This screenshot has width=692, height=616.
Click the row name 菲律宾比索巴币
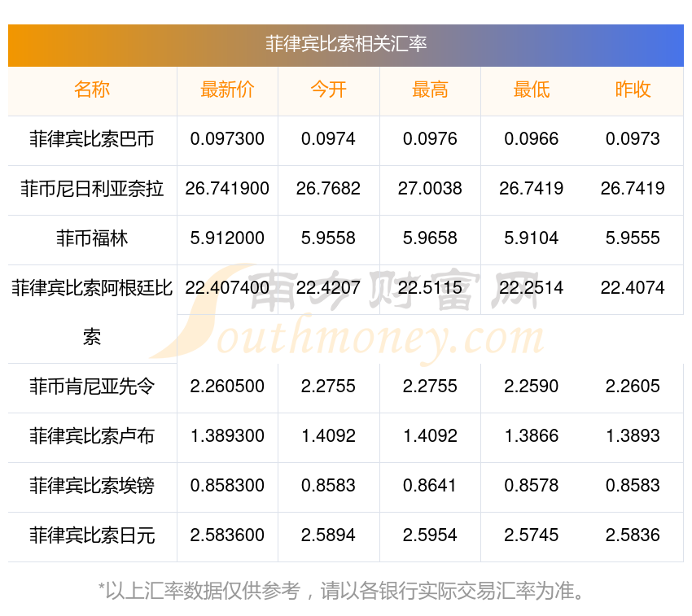(x=92, y=139)
